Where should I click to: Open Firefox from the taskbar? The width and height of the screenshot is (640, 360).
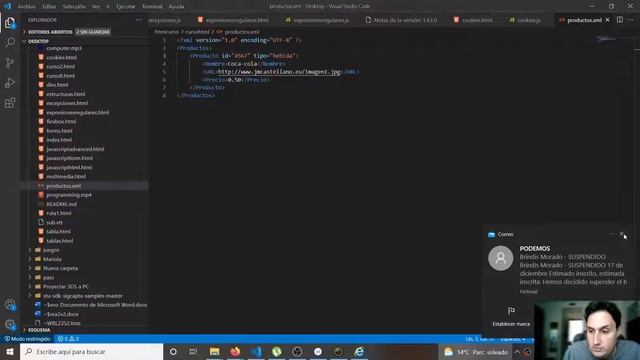click(235, 351)
